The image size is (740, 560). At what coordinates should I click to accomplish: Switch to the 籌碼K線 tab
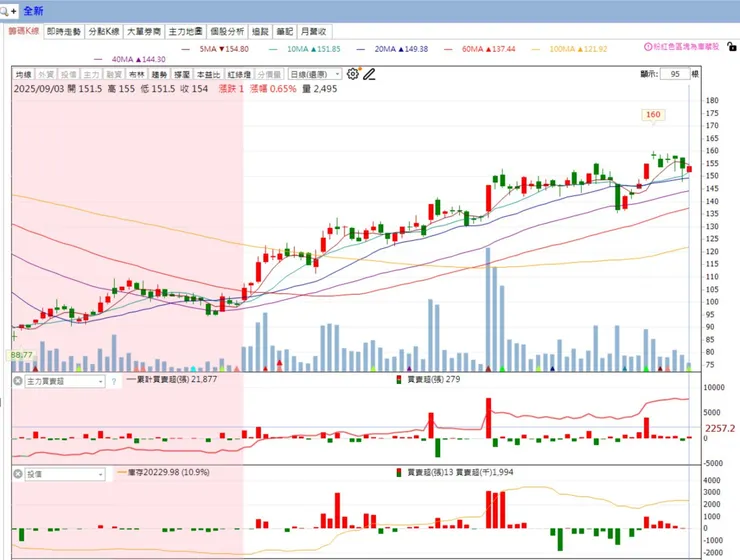24,31
